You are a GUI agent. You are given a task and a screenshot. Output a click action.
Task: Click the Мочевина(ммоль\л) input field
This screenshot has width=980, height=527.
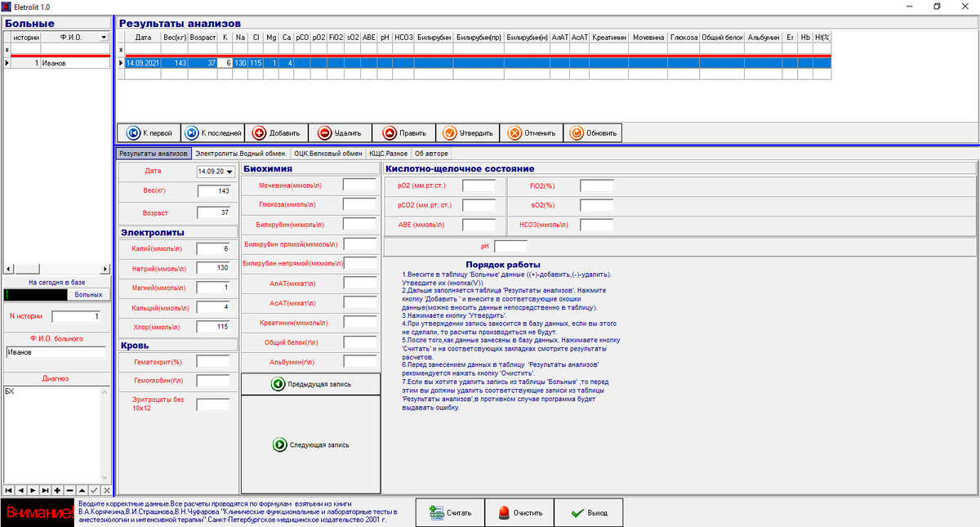[x=359, y=185]
